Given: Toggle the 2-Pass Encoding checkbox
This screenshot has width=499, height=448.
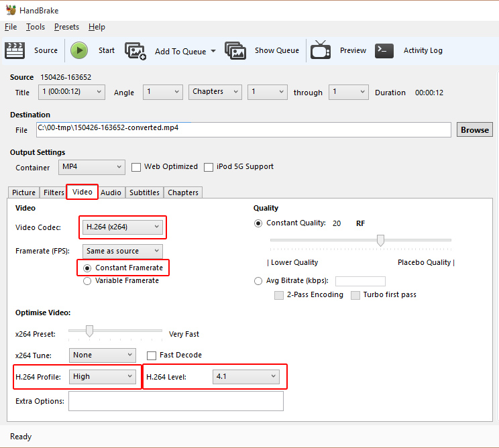Looking at the screenshot, I should click(x=279, y=295).
